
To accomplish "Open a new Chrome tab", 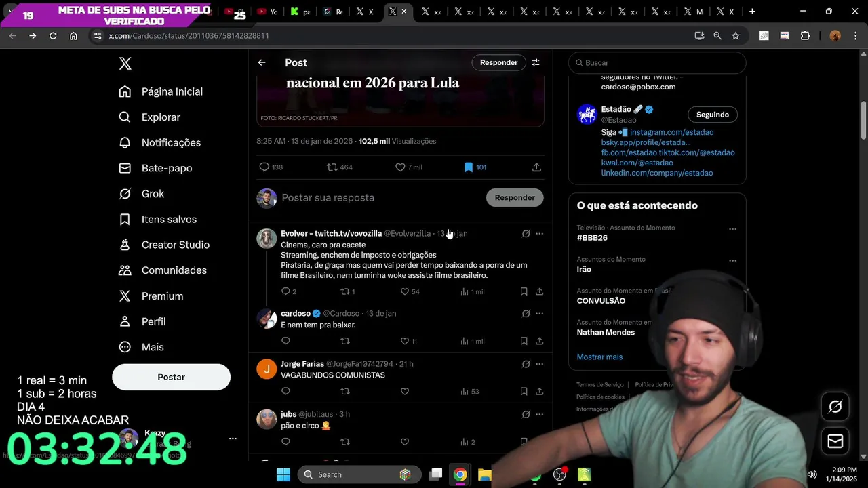I will 752,12.
